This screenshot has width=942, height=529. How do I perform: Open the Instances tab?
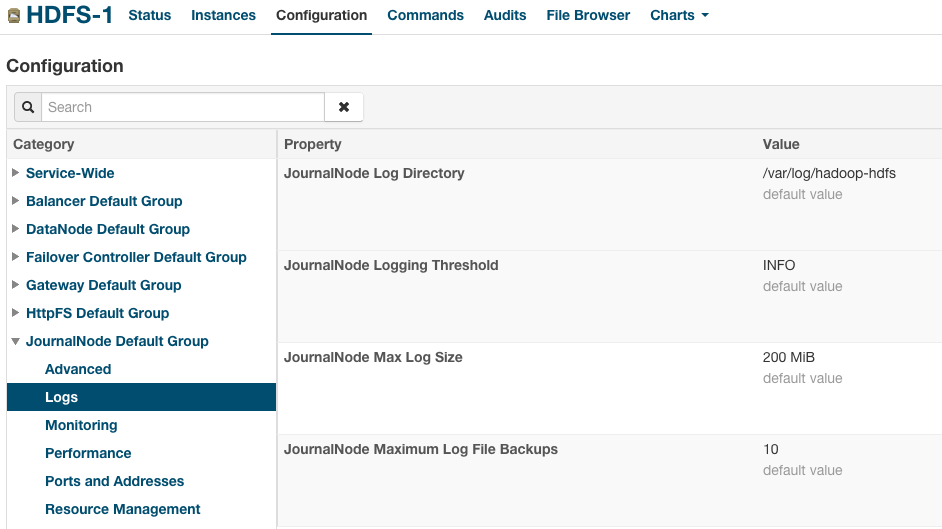(223, 16)
